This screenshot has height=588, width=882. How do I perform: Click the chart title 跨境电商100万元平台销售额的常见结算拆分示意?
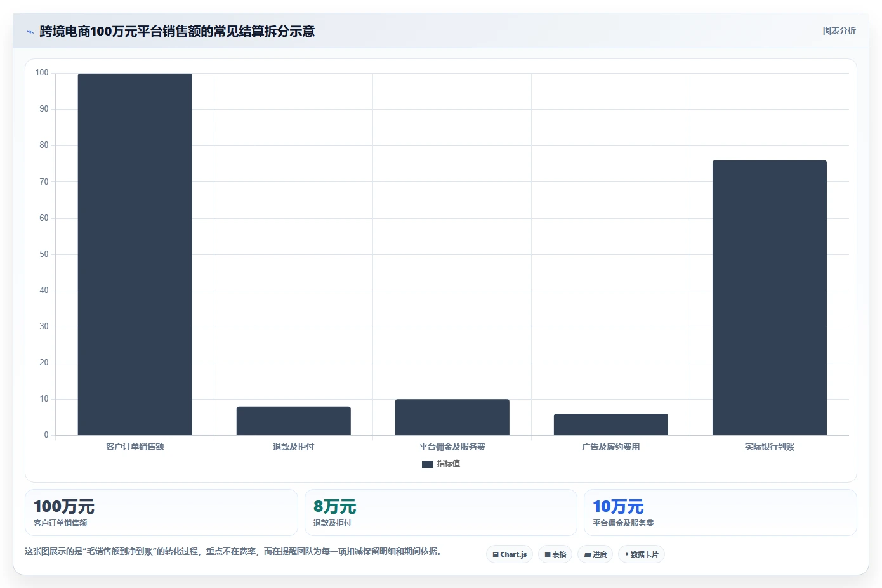coord(177,31)
